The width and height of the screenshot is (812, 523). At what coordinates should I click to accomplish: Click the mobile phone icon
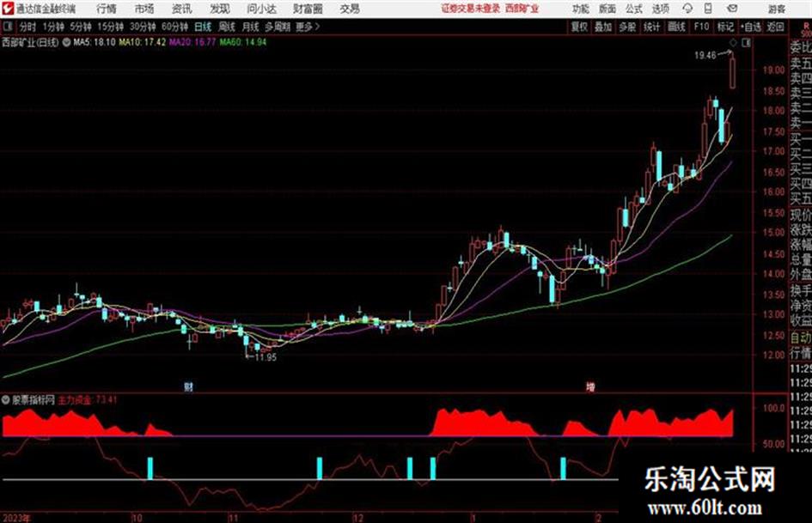[x=708, y=9]
